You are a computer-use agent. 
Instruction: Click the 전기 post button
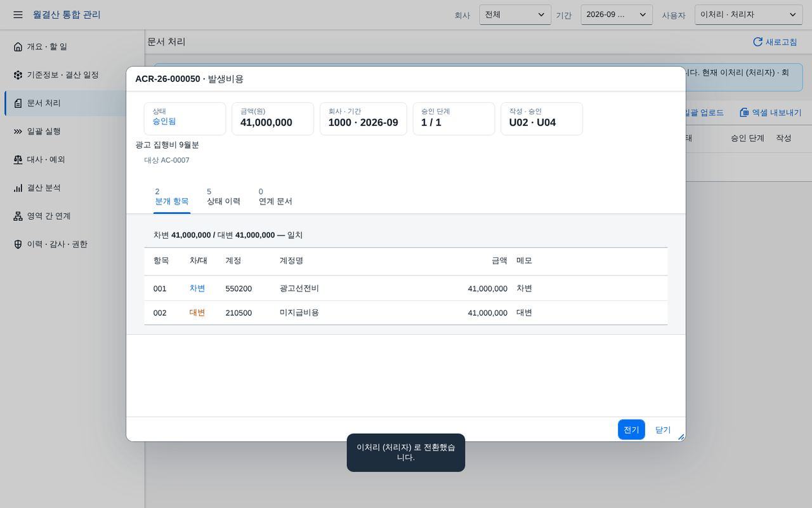pos(631,430)
